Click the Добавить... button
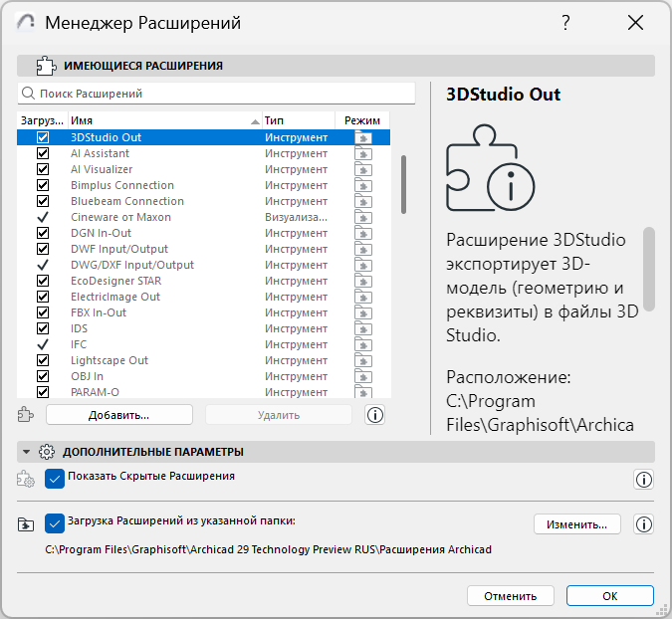672x619 pixels. coord(119,415)
